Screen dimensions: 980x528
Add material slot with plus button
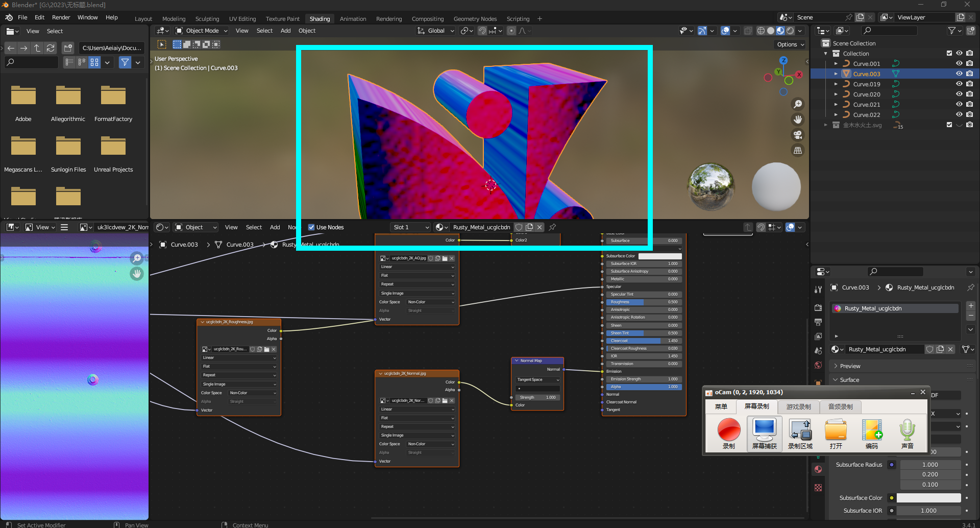tap(971, 306)
